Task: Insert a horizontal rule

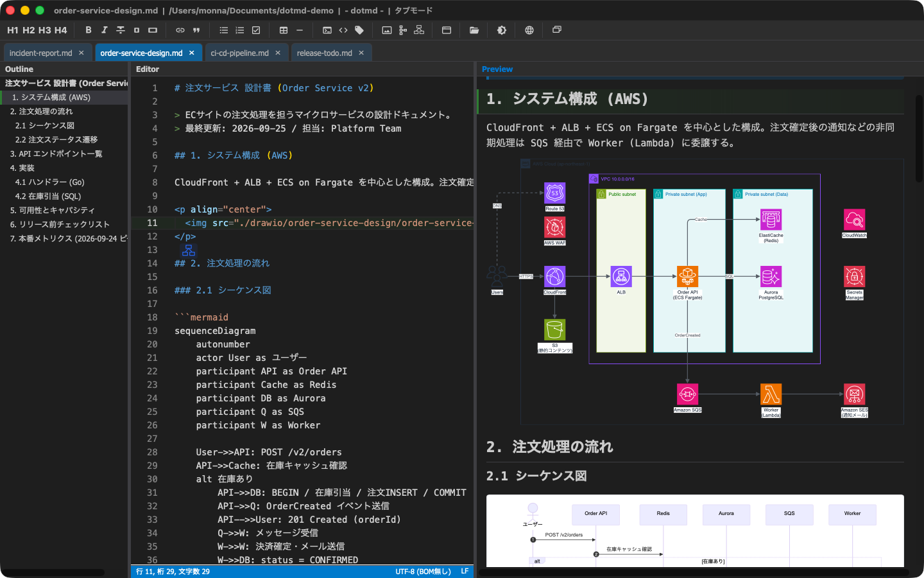Action: click(x=300, y=30)
